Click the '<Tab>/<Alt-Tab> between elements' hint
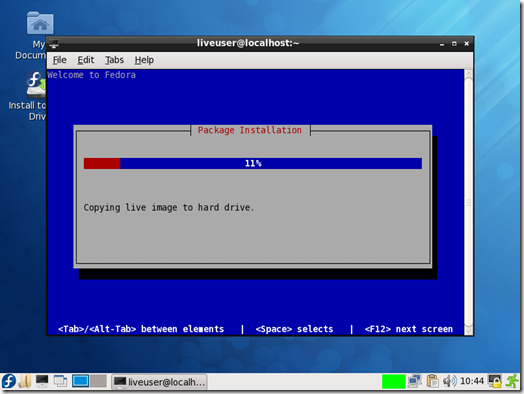524x394 pixels. [x=141, y=329]
